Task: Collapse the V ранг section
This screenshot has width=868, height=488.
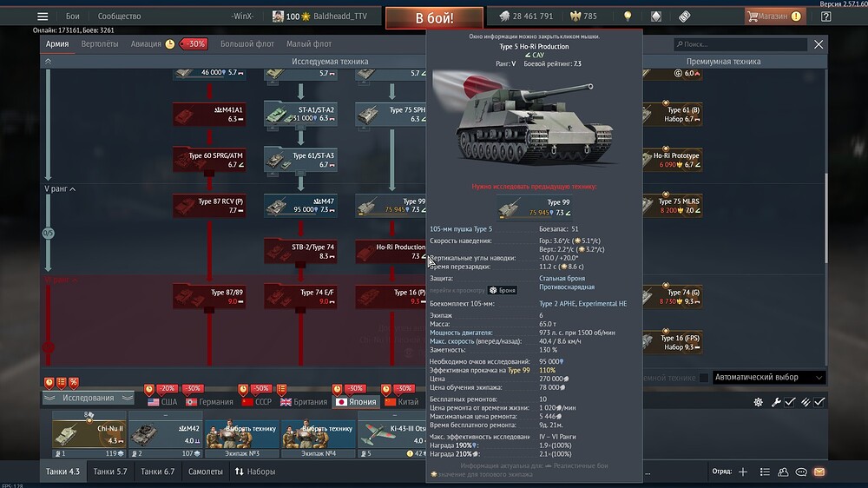Action: 60,189
